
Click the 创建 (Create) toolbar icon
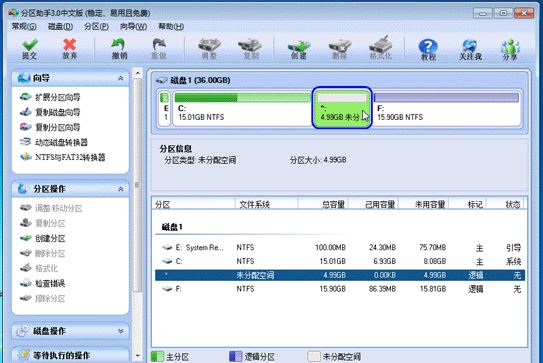click(x=299, y=49)
